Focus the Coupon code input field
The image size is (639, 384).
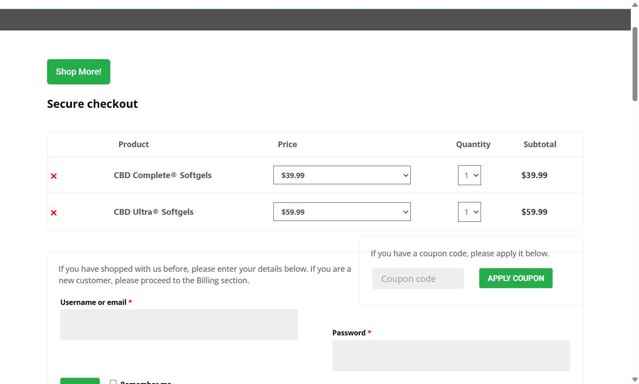point(418,278)
